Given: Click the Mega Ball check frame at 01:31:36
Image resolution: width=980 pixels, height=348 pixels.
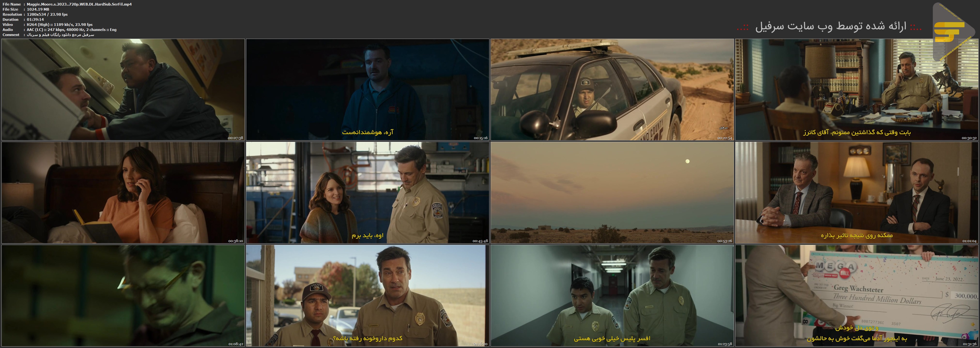Looking at the screenshot, I should (857, 296).
